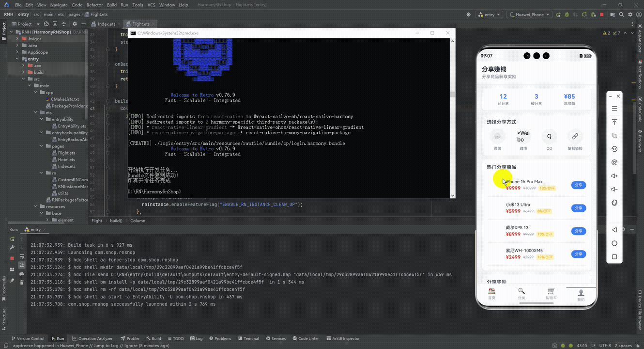Open the Refactor menu
Screen dimensions: 644x349
[x=94, y=5]
